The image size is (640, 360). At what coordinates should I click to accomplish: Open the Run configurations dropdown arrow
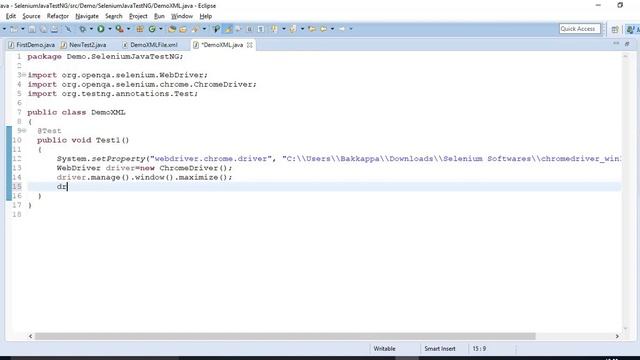click(x=109, y=29)
